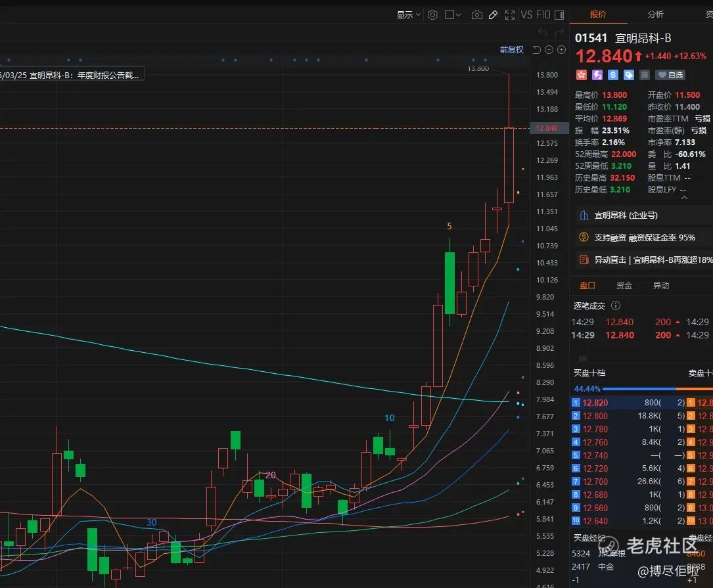This screenshot has width=713, height=588.
Task: Select bid level 3 price 12.780
Action: click(x=595, y=429)
